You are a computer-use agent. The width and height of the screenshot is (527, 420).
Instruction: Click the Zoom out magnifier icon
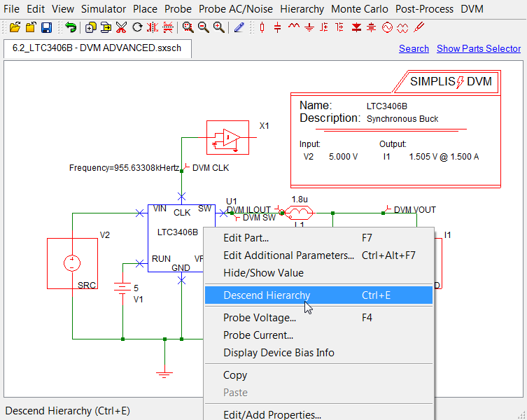click(203, 27)
